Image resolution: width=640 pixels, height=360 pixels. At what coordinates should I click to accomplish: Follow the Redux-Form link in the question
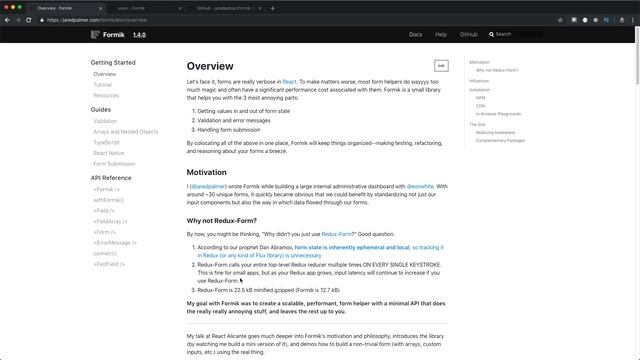[x=337, y=234]
